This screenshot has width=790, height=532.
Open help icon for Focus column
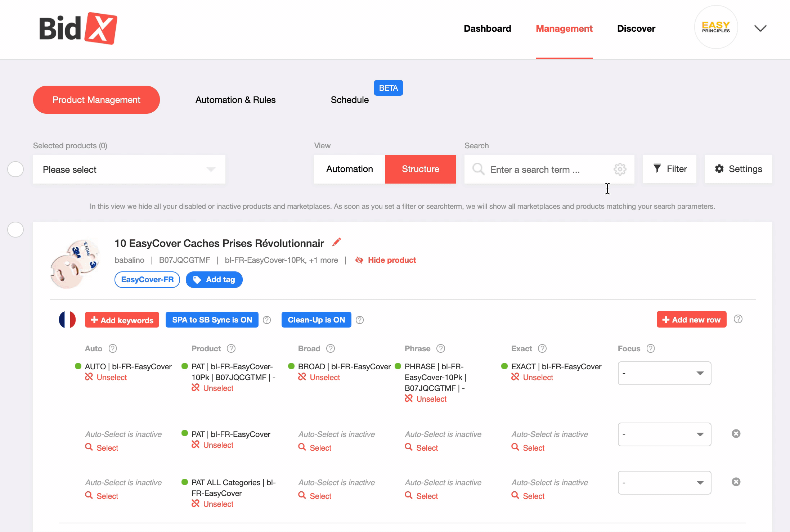(x=651, y=348)
